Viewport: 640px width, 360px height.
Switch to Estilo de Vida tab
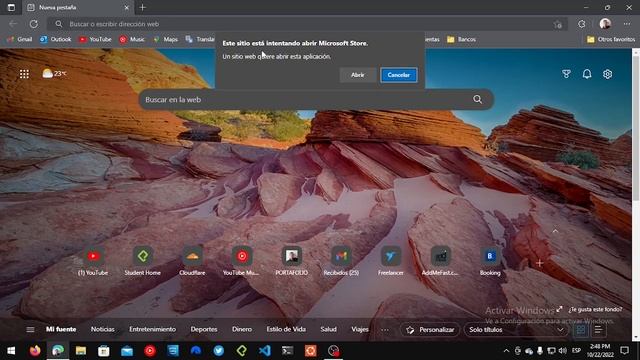286,329
